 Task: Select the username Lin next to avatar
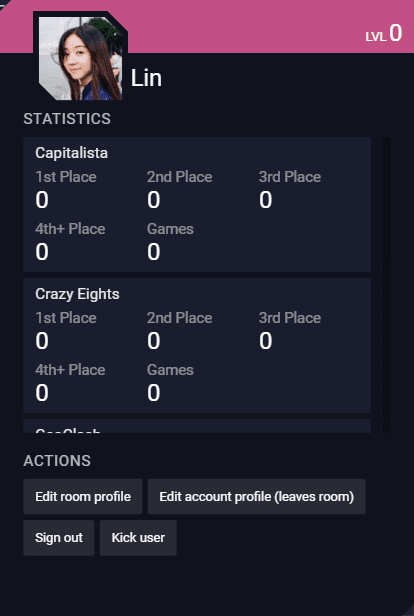click(x=146, y=78)
